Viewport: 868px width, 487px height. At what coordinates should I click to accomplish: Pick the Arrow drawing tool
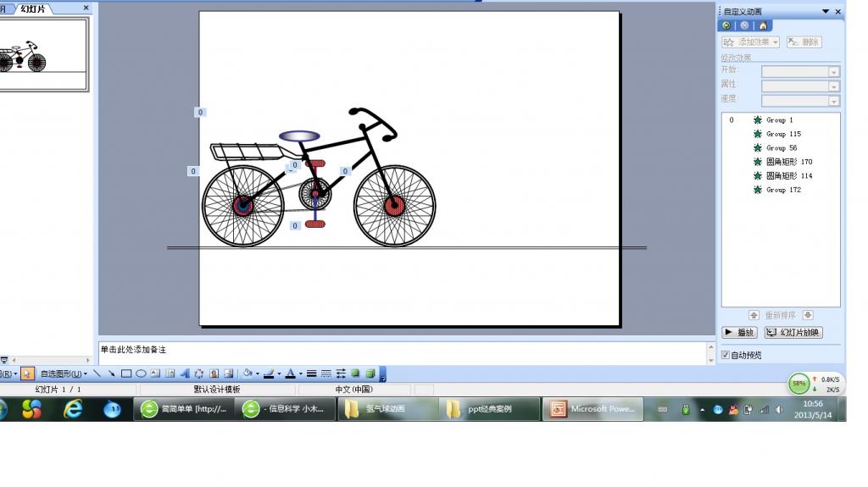(111, 374)
